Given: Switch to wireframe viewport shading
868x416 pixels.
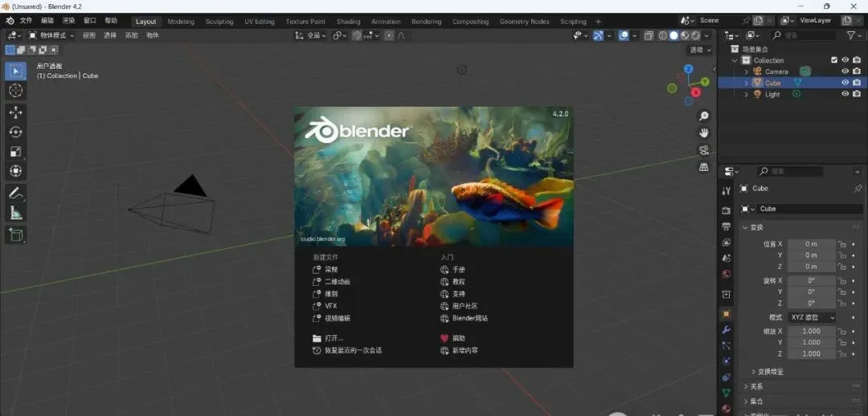Looking at the screenshot, I should [x=662, y=35].
